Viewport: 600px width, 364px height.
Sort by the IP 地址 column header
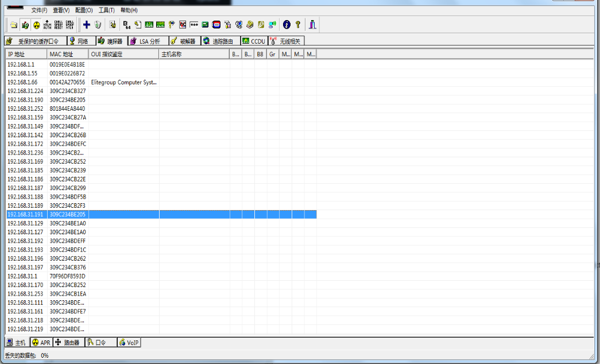point(26,55)
